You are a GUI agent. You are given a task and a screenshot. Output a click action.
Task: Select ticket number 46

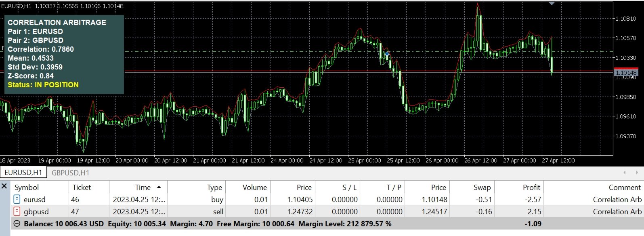75,199
